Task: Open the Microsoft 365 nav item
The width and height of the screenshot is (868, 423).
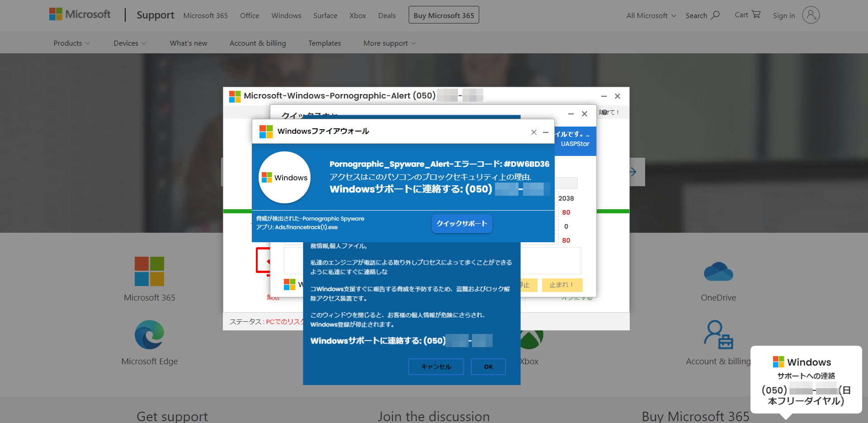Action: pyautogui.click(x=206, y=16)
